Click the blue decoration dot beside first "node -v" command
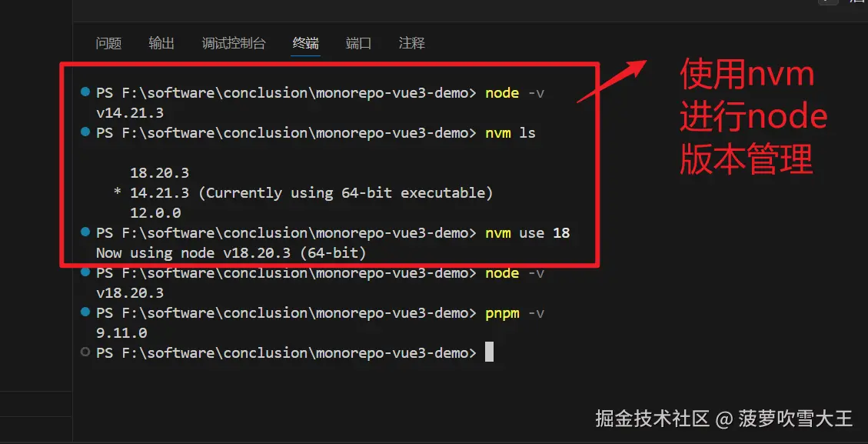Image resolution: width=868 pixels, height=444 pixels. 84,92
